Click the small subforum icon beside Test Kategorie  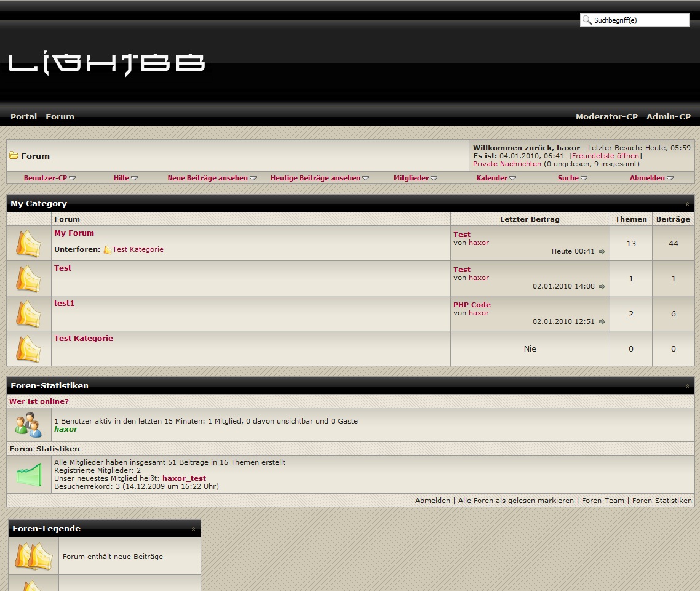tap(107, 250)
